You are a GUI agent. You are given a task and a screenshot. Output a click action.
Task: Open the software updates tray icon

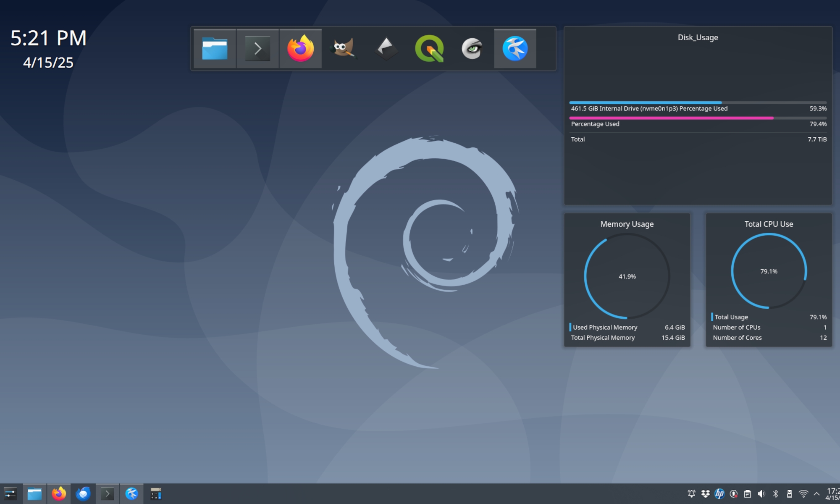(x=734, y=494)
